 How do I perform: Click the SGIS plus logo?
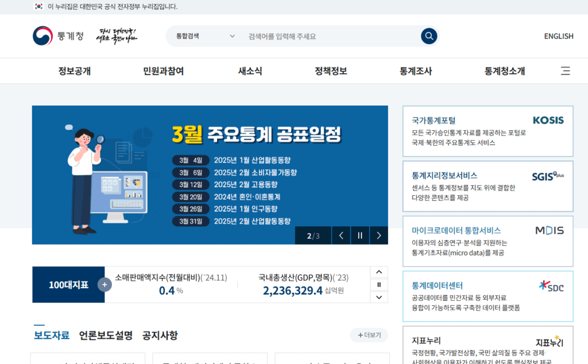(x=548, y=175)
